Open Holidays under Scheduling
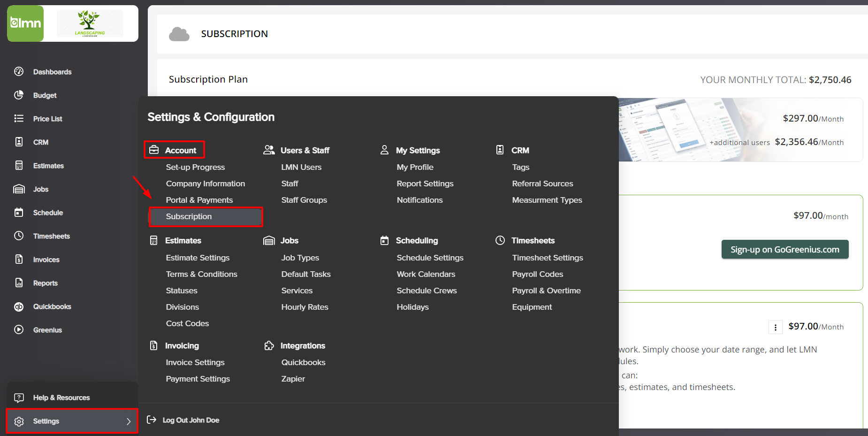 pos(412,307)
